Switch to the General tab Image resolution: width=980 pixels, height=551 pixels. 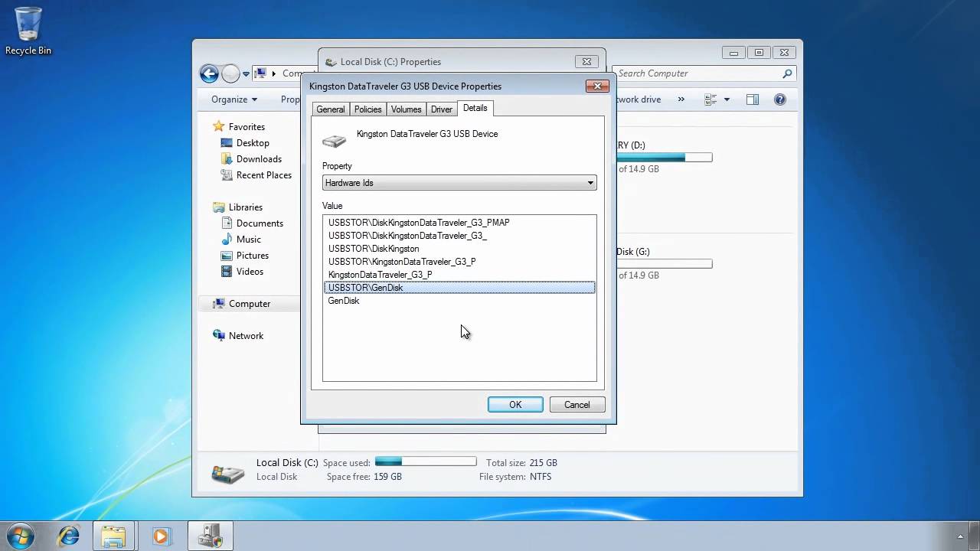pyautogui.click(x=331, y=109)
